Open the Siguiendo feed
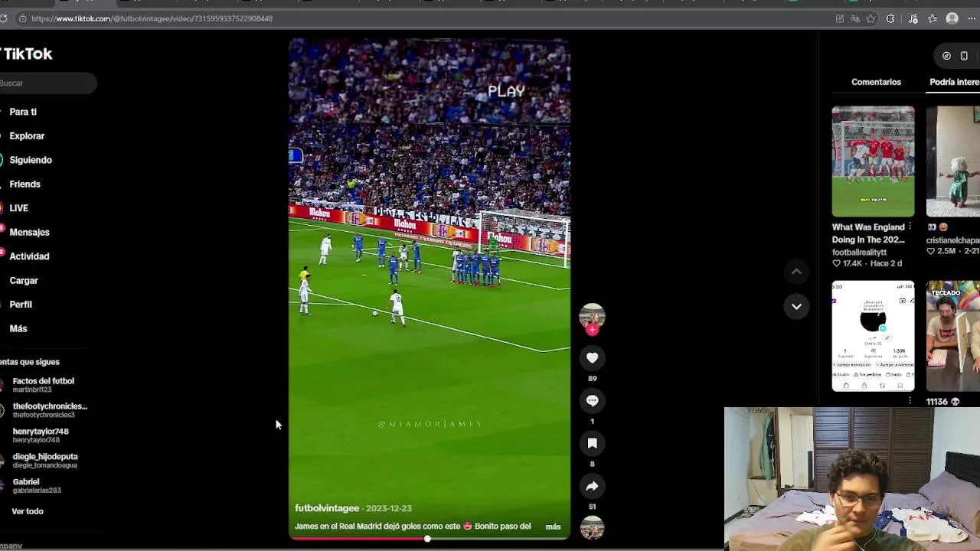 31,160
